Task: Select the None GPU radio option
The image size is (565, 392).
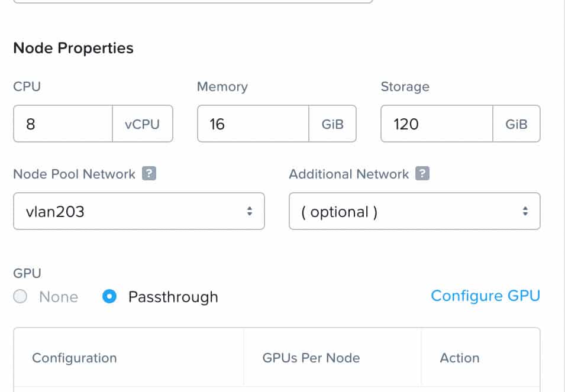Action: pyautogui.click(x=20, y=297)
